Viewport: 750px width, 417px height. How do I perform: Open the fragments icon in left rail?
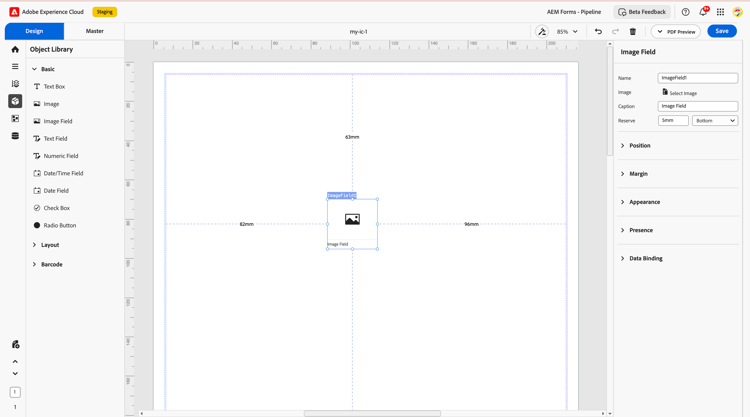[x=15, y=119]
